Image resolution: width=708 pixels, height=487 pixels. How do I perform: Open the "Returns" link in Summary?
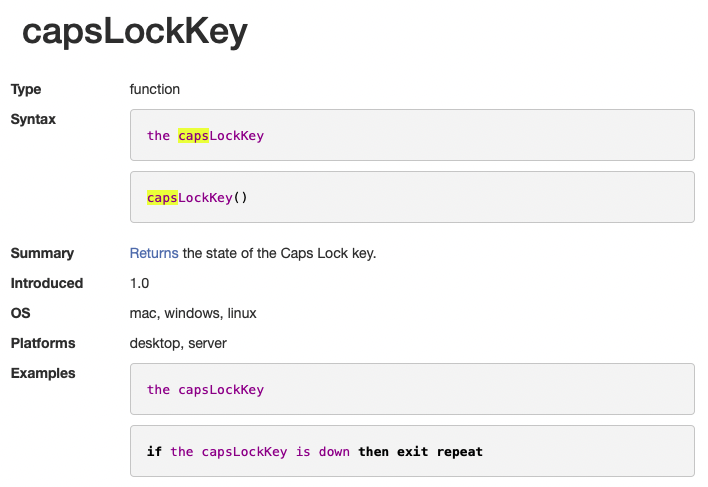pyautogui.click(x=154, y=253)
